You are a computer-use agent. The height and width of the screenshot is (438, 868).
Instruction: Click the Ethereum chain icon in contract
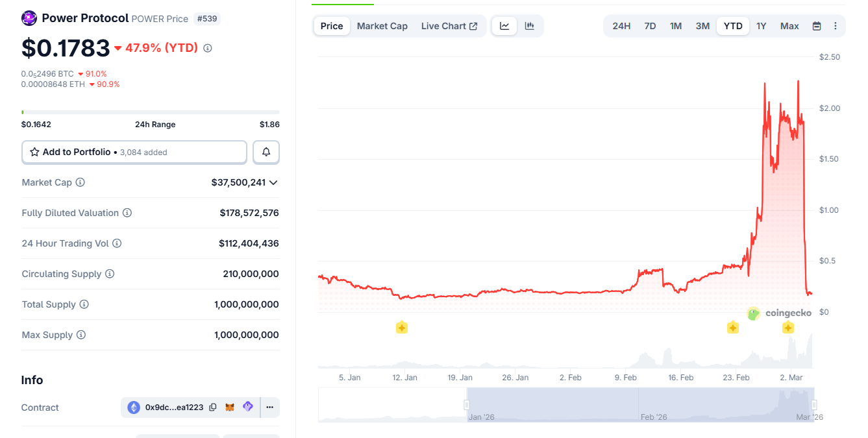coord(134,408)
